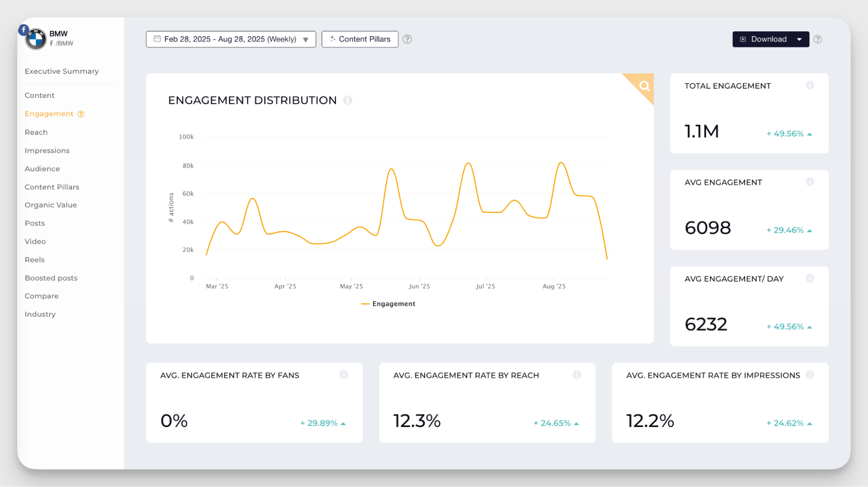Go to the Organic Value section
The image size is (868, 487).
[x=51, y=205]
